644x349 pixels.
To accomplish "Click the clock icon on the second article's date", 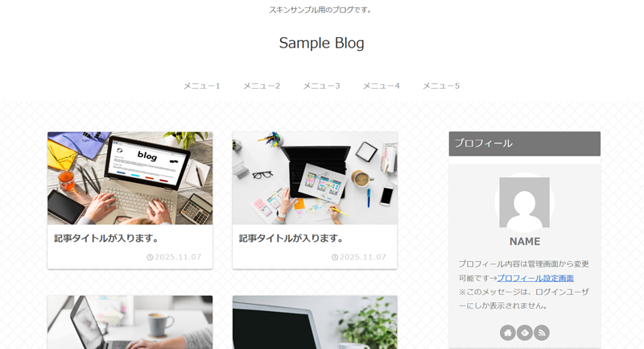I will (335, 257).
